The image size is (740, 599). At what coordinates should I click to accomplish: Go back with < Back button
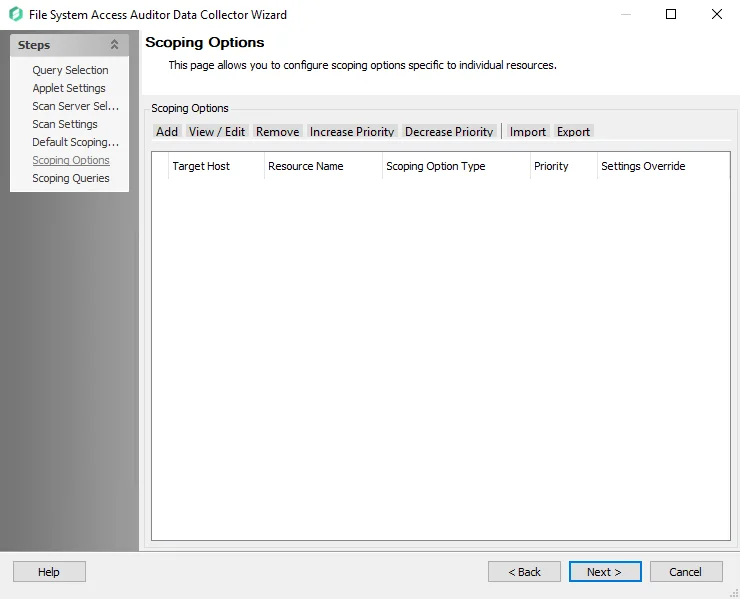pos(524,572)
